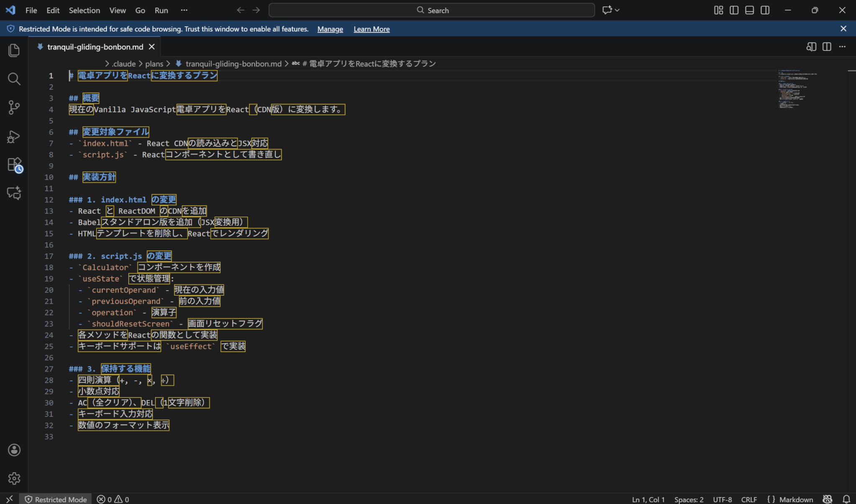Open the Chat sessions icon in activity bar
This screenshot has width=856, height=504.
(x=14, y=193)
